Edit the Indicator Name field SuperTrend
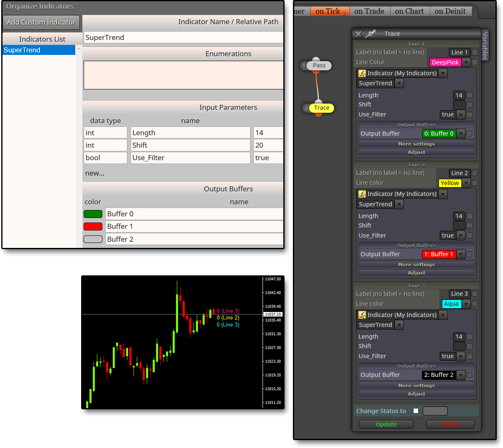 point(183,37)
